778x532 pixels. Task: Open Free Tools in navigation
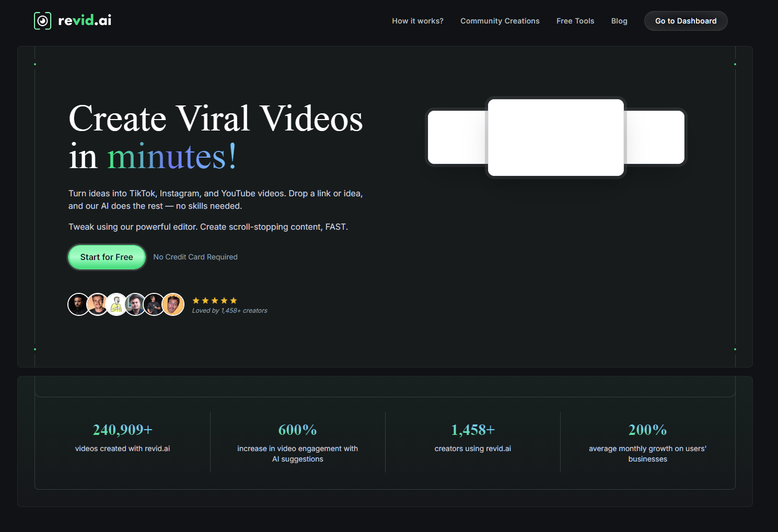click(x=575, y=21)
